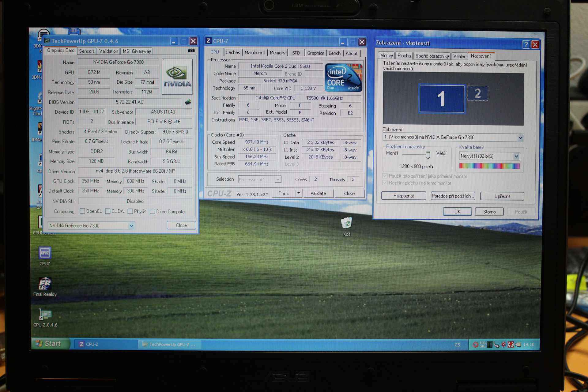Click the NVIDIA logo in GPU-Z
The height and width of the screenshot is (392, 588).
pos(177,77)
